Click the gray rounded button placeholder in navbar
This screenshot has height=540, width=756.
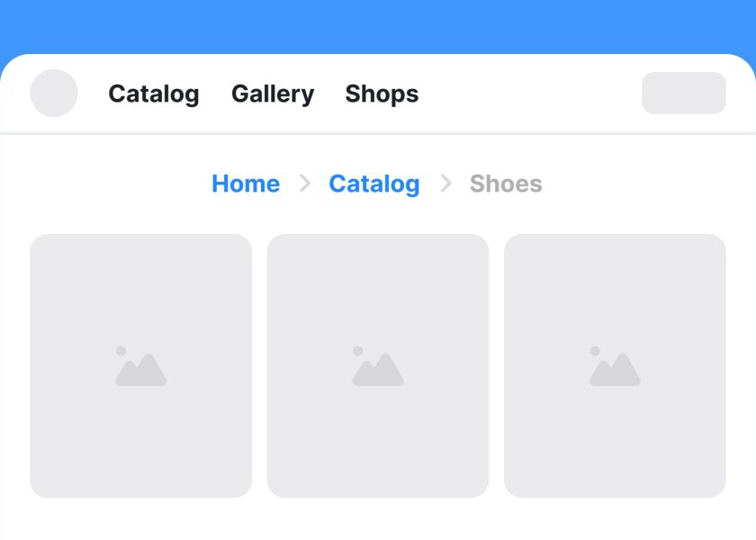(684, 93)
